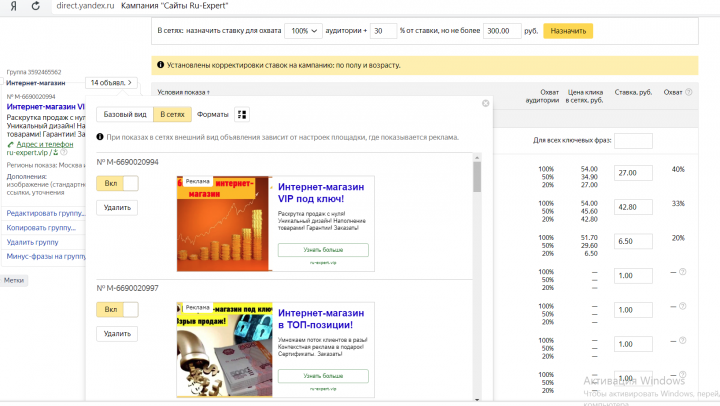Reload the page with refresh icon

point(35,6)
